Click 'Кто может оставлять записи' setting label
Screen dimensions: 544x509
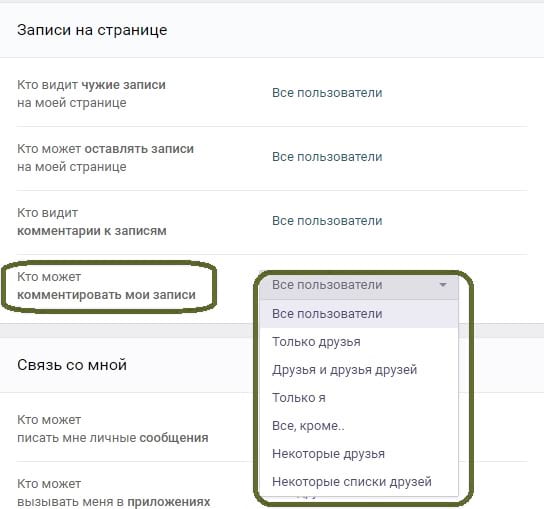tap(105, 158)
